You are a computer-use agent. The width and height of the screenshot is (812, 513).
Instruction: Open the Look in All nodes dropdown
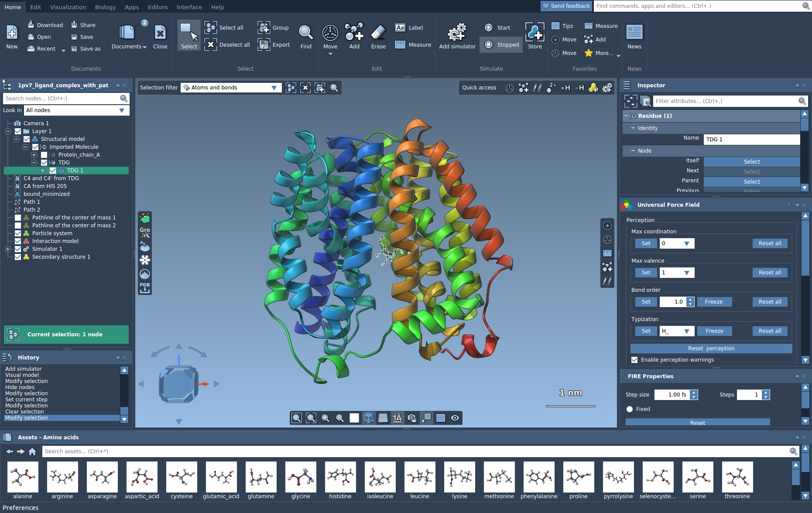(121, 110)
